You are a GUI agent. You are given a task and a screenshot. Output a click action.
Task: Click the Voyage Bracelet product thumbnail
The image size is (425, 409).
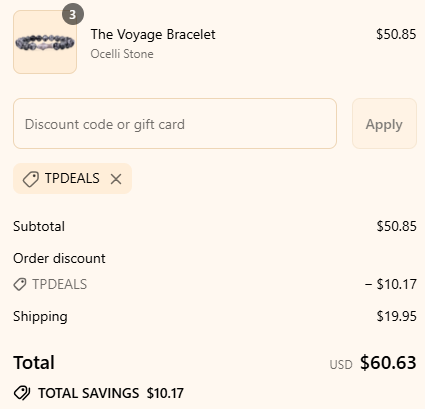(x=45, y=42)
